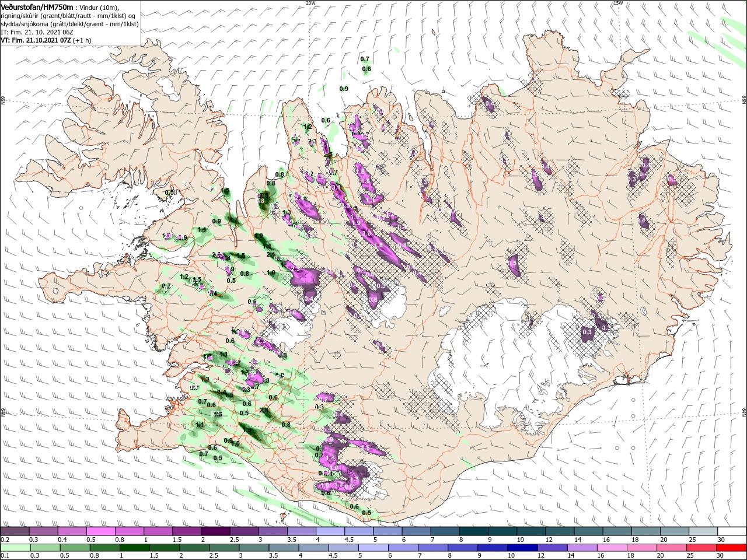This screenshot has height=560, width=747.
Task: Pick the palest green swatch above lower-row 0.1
Action: point(15,548)
